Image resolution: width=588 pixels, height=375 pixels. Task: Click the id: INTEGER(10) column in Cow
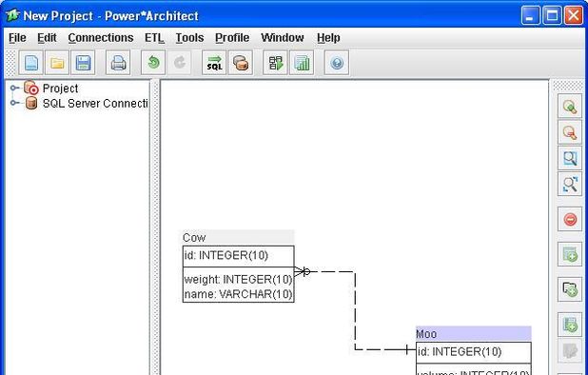tap(225, 255)
